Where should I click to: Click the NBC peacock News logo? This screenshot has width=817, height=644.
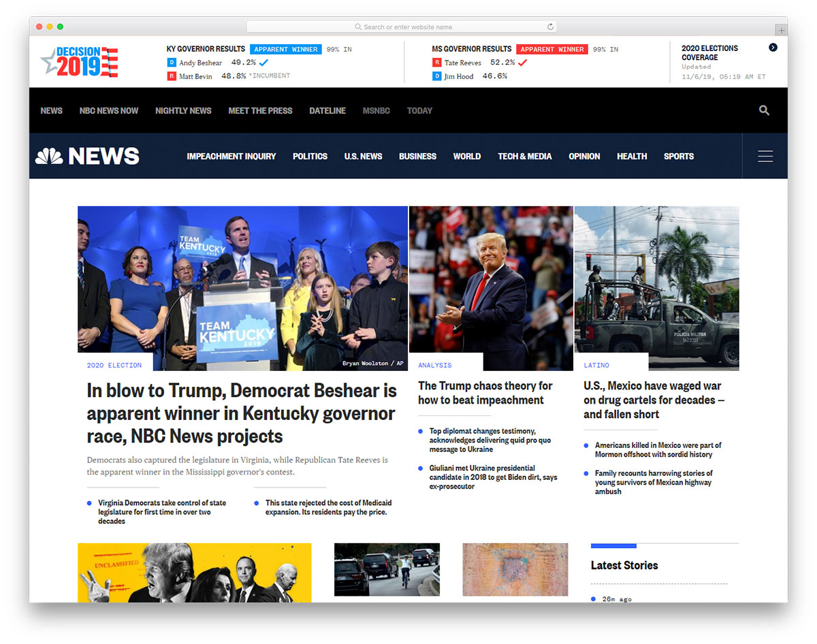pyautogui.click(x=87, y=156)
